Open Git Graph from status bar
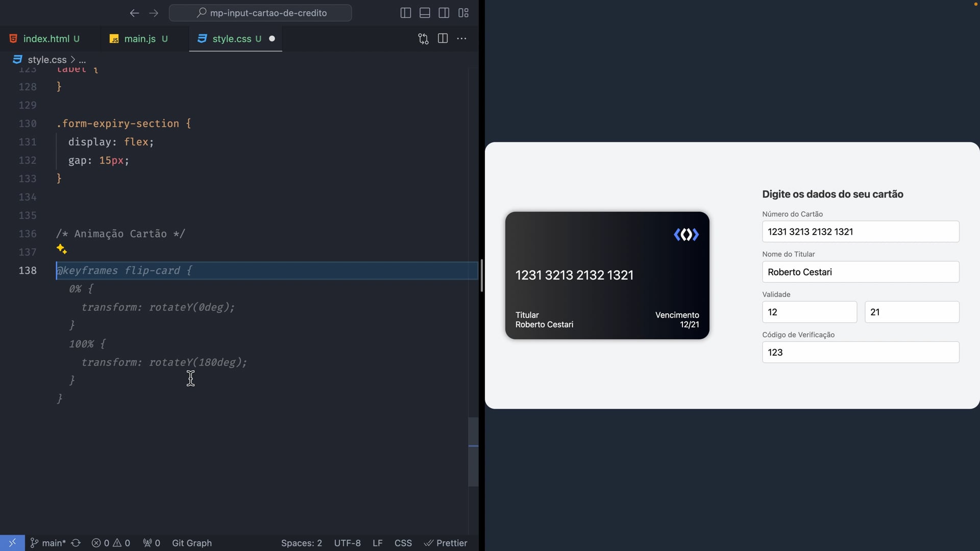Image resolution: width=980 pixels, height=551 pixels. click(x=191, y=543)
